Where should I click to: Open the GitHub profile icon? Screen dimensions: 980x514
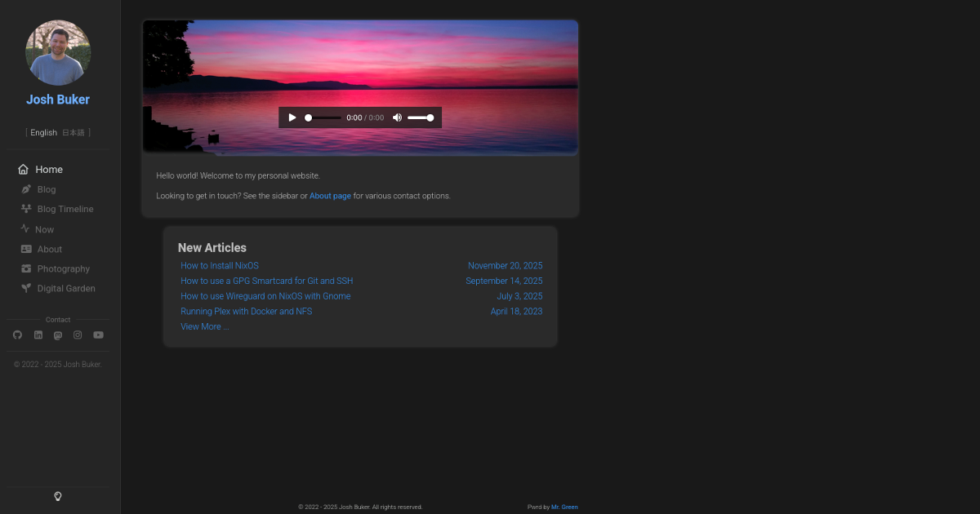(x=17, y=335)
